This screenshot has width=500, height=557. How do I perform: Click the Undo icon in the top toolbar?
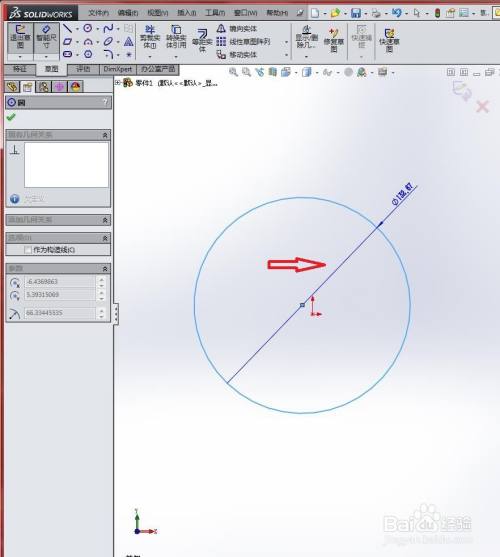pos(396,13)
